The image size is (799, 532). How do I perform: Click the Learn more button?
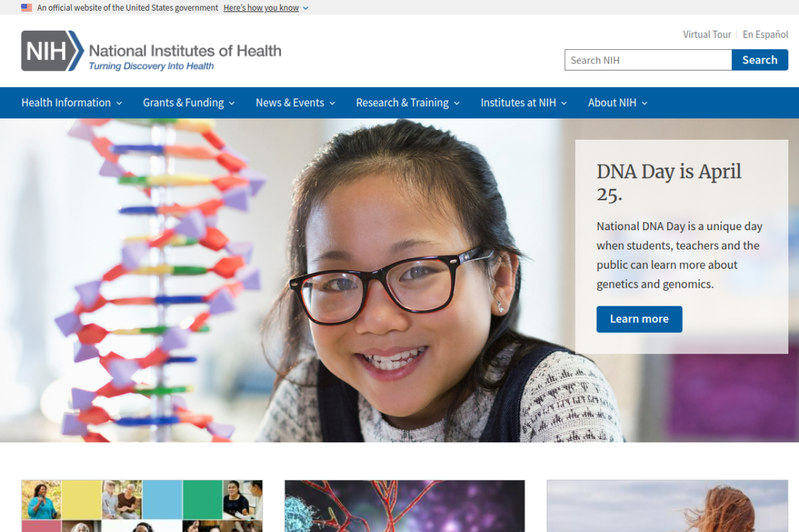[x=639, y=319]
